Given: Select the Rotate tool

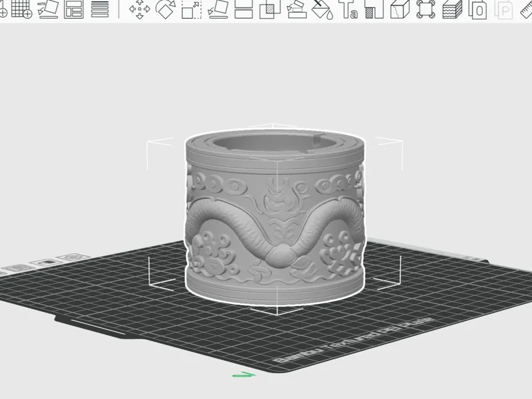Looking at the screenshot, I should [x=166, y=9].
